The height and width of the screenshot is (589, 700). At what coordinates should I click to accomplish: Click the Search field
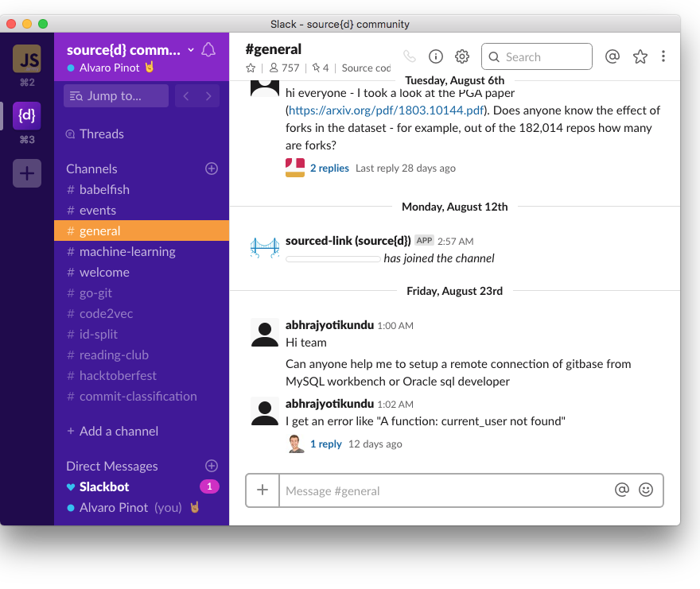(537, 56)
